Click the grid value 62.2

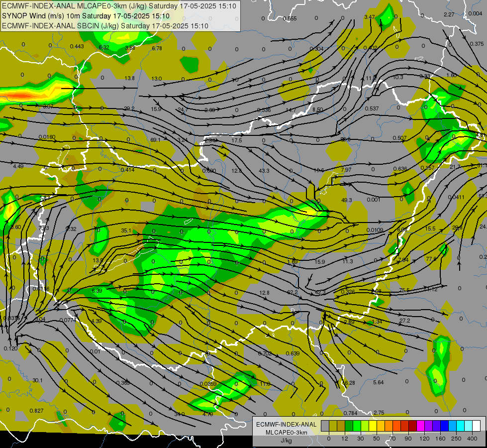[292, 292]
